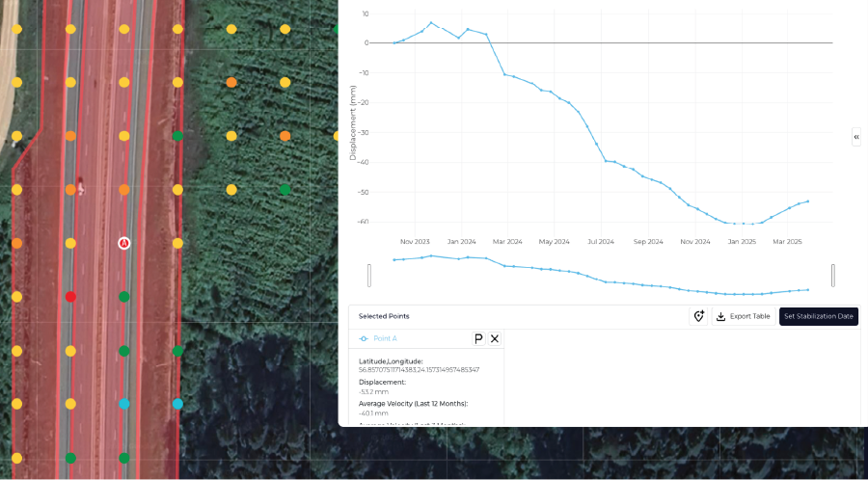The image size is (868, 480).
Task: Select the green point in the forest area
Action: point(285,190)
